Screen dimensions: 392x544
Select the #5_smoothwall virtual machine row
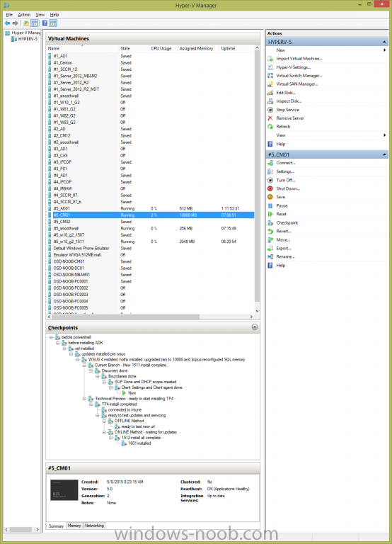tap(151, 228)
